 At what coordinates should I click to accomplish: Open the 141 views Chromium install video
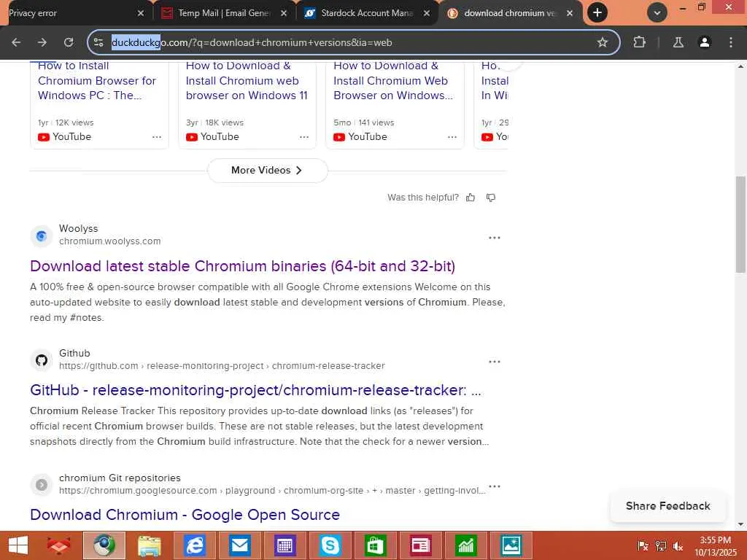coord(393,80)
